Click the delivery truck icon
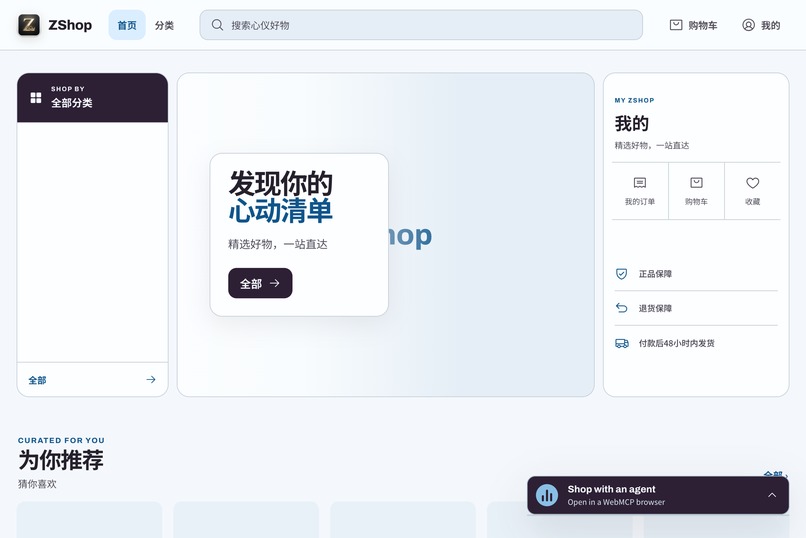806x538 pixels. 621,343
